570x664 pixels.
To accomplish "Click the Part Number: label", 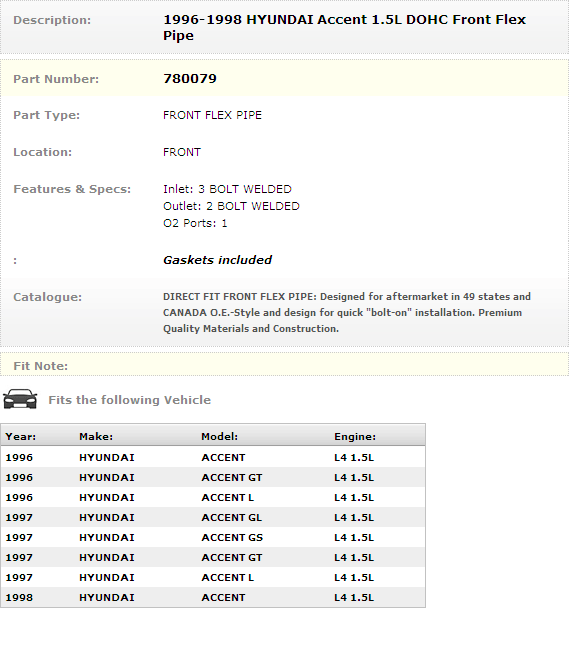I will pyautogui.click(x=56, y=79).
